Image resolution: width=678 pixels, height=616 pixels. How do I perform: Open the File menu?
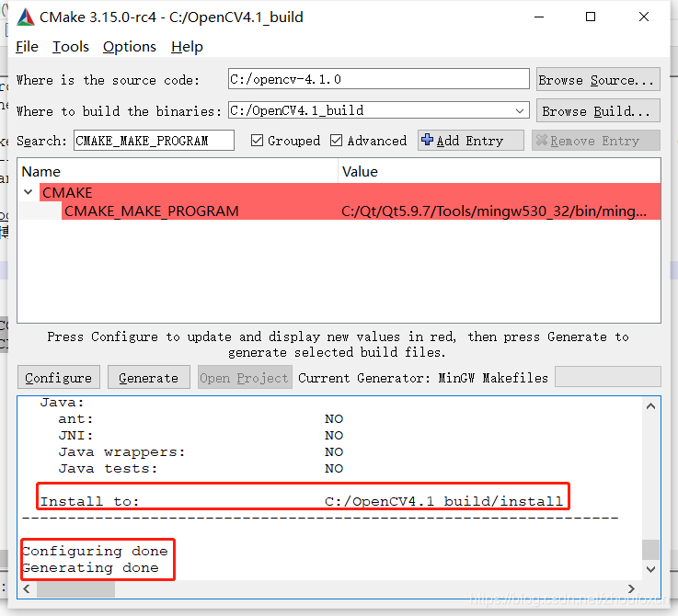(27, 47)
